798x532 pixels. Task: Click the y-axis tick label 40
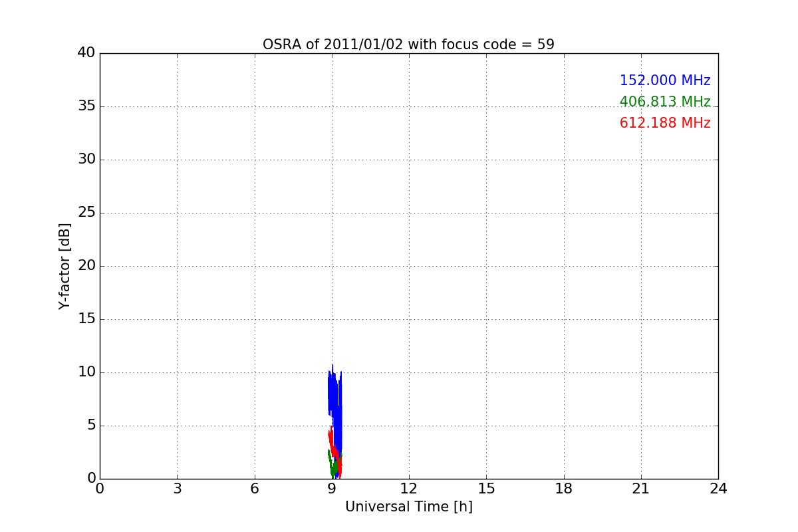[x=86, y=53]
